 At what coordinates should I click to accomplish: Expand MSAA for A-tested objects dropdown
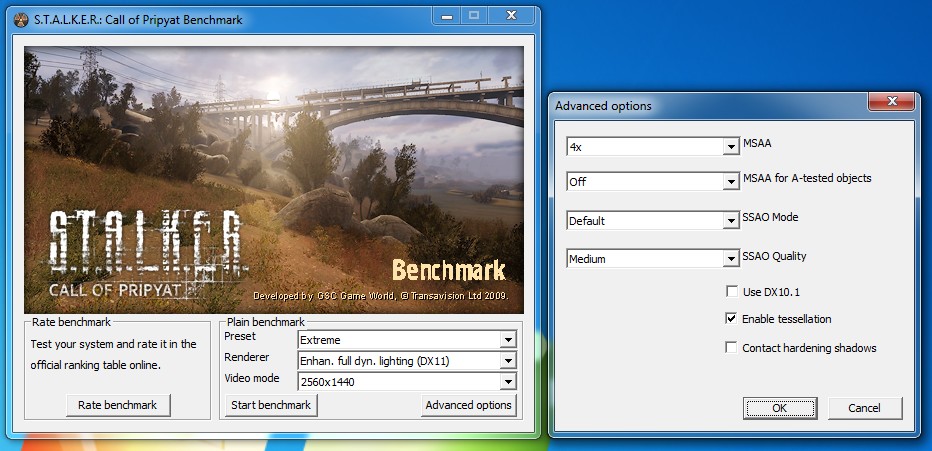point(653,182)
